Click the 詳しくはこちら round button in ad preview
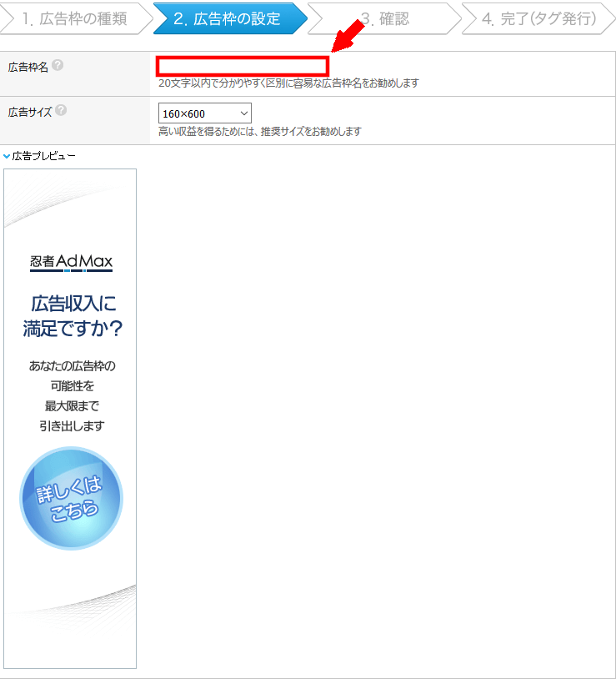 pyautogui.click(x=72, y=499)
